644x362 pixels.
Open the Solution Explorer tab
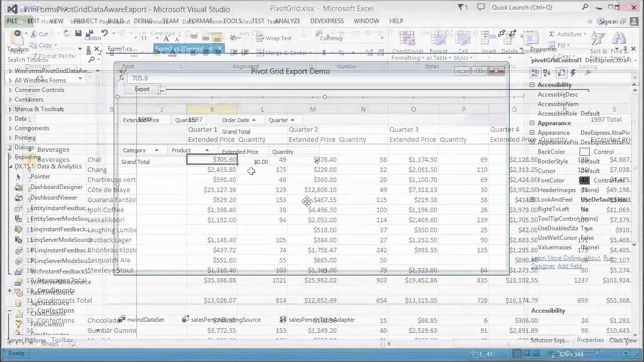tap(549, 340)
